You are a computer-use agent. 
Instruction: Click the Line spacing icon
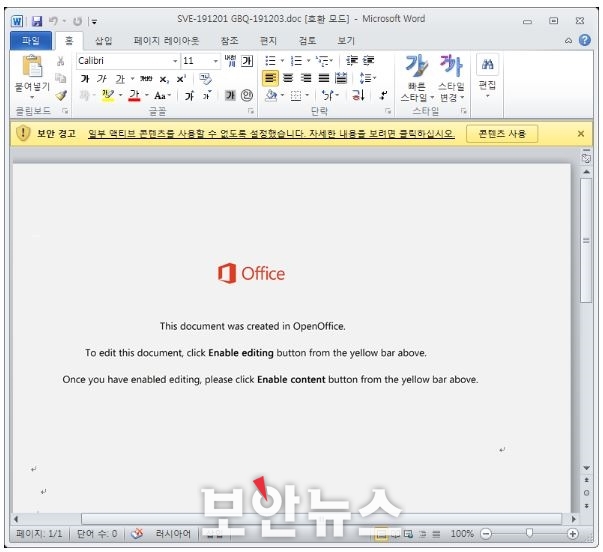click(x=365, y=78)
